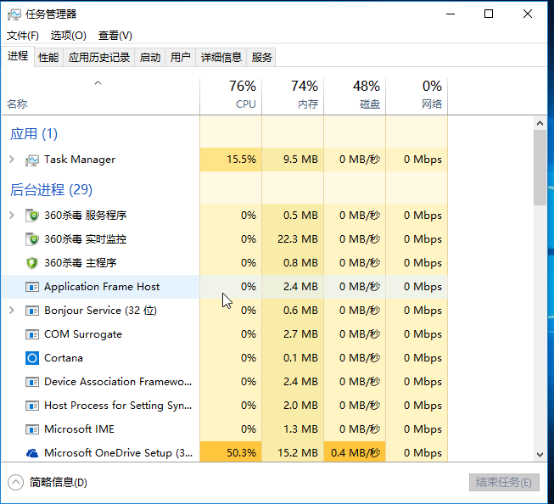Click the 简略信息(D) link
554x504 pixels.
(58, 482)
